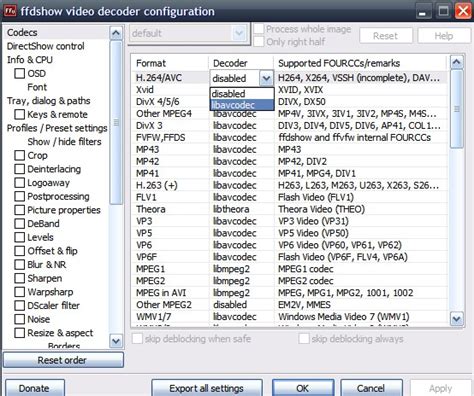Click the codec list scrollbar thumb
The height and width of the screenshot is (396, 474).
457,109
